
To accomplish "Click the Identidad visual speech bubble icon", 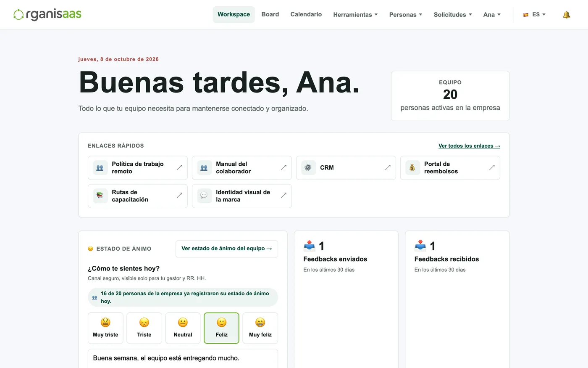I will click(x=204, y=196).
